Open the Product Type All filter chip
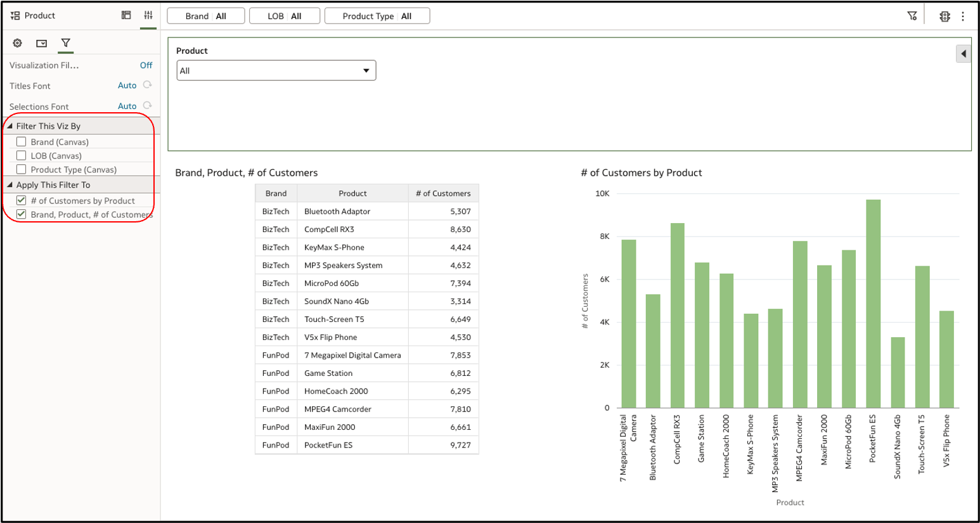This screenshot has width=980, height=523. [x=377, y=15]
